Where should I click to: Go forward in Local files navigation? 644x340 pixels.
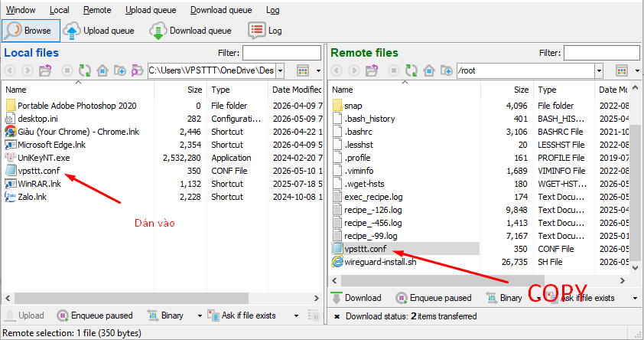pyautogui.click(x=27, y=70)
